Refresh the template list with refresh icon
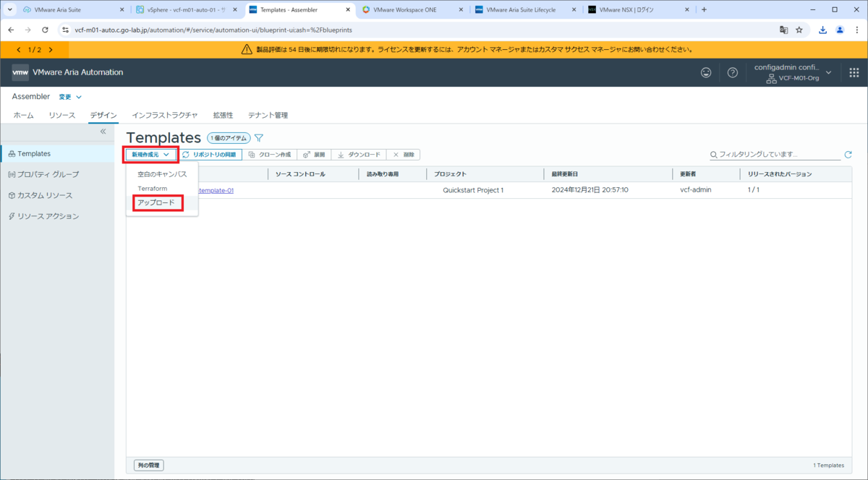 [x=848, y=155]
